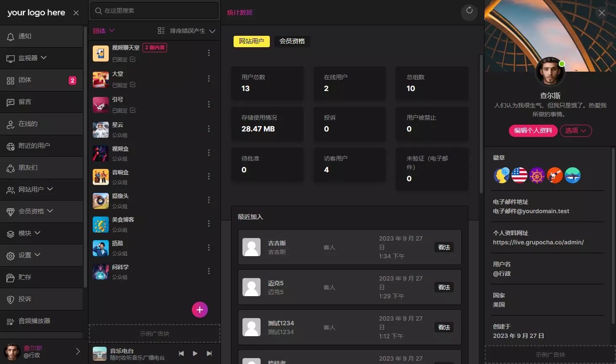616x364 pixels.
Task: Click the pink add group plus button
Action: click(x=200, y=310)
